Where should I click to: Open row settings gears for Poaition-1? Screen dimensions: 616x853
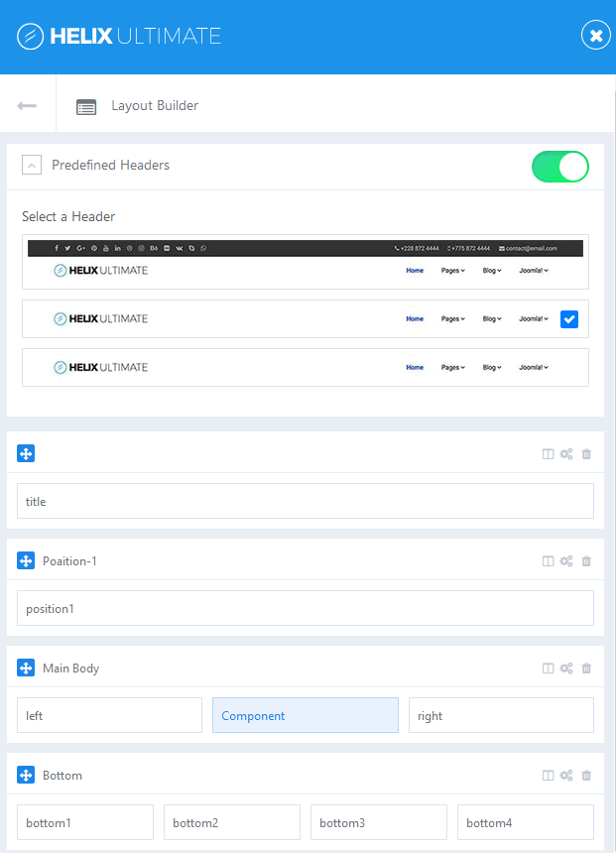566,560
